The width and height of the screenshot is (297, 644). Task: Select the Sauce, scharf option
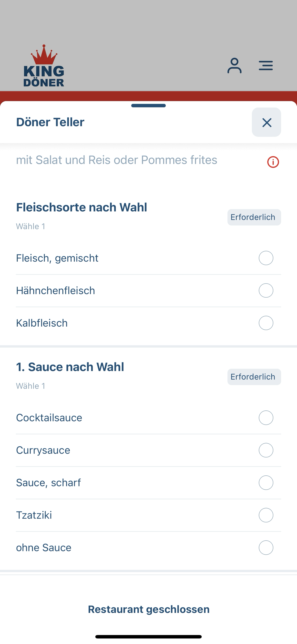[266, 483]
